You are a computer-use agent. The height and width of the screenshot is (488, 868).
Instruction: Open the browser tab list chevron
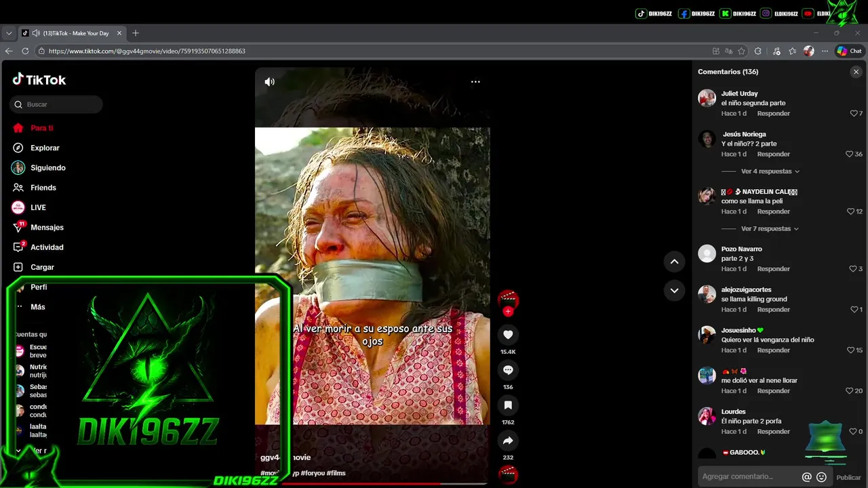click(9, 33)
